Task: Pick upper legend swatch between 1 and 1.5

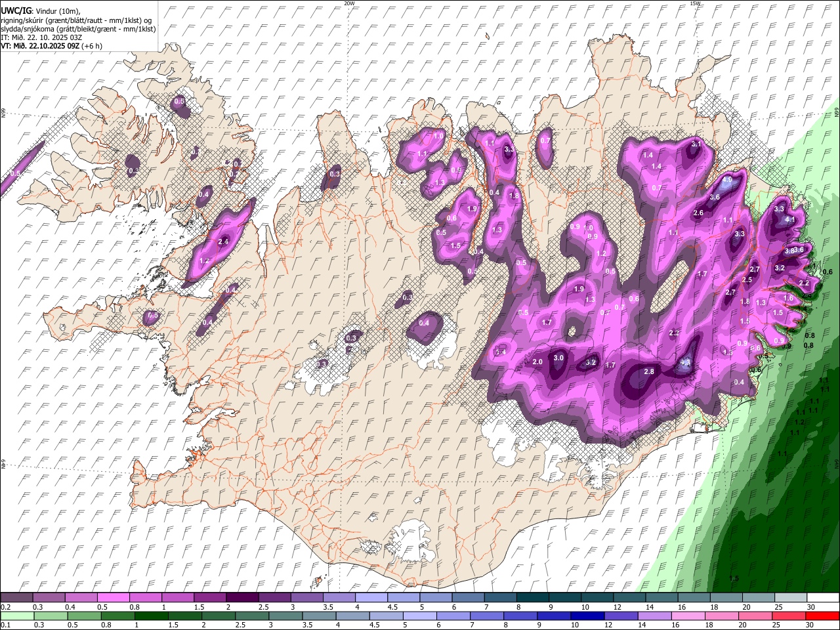Action: point(177,598)
